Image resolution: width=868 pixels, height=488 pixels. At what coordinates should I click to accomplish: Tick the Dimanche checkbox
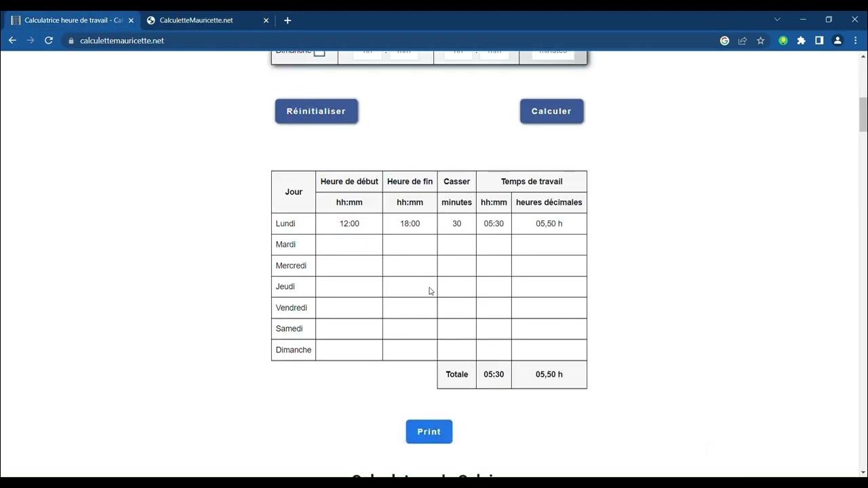point(319,52)
